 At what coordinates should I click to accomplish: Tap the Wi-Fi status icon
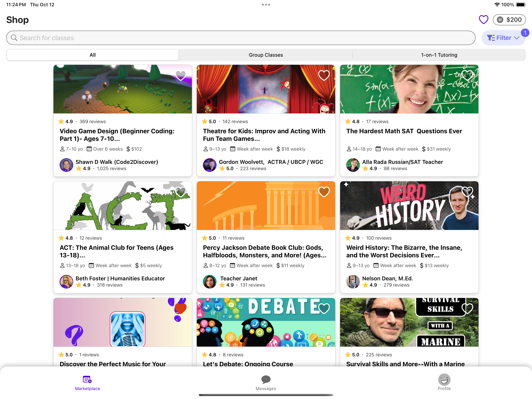(x=497, y=4)
